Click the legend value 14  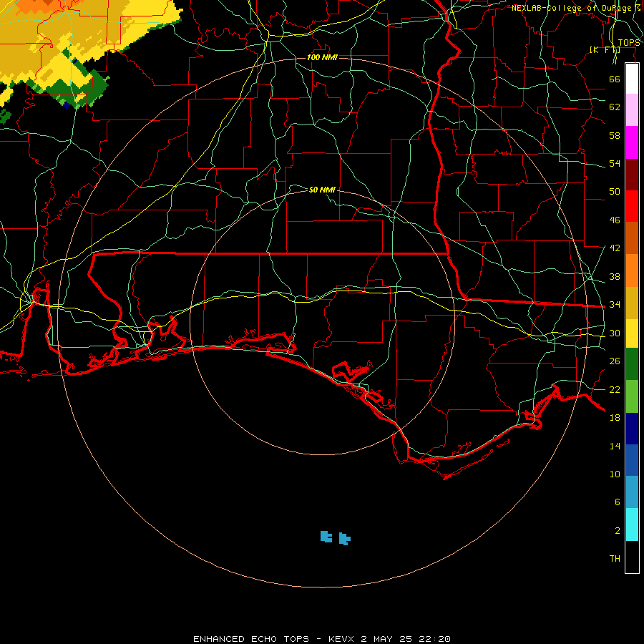[615, 446]
